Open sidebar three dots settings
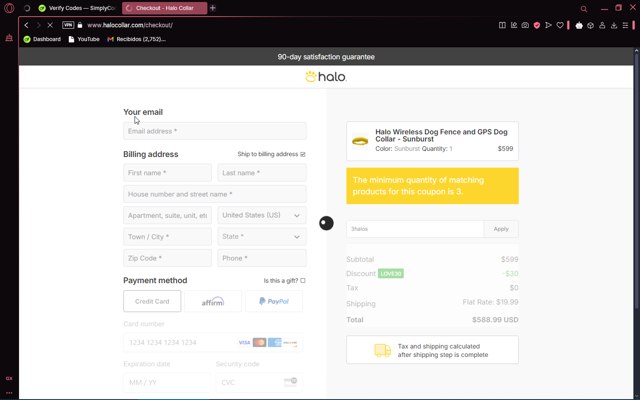Image resolution: width=640 pixels, height=400 pixels. (9, 393)
